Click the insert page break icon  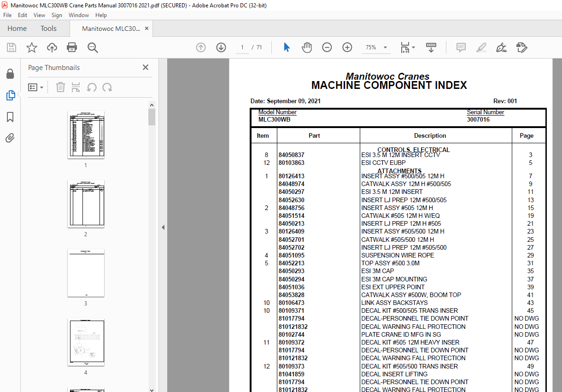[x=76, y=87]
